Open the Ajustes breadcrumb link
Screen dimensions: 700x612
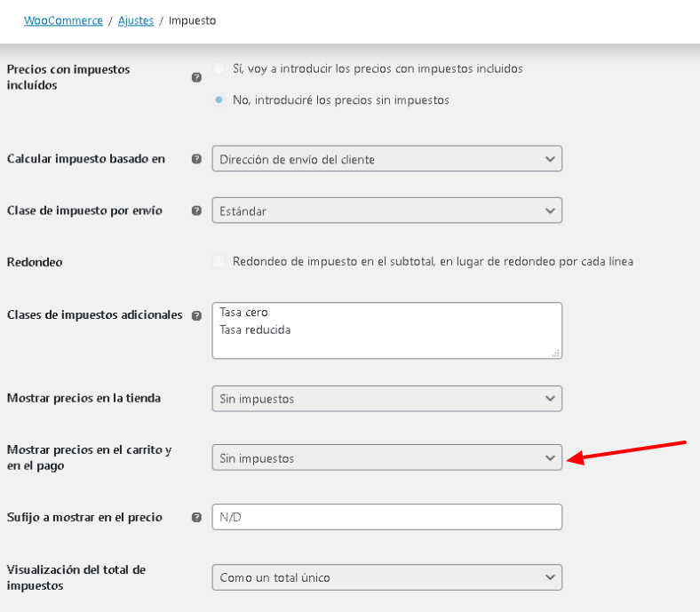click(x=136, y=20)
